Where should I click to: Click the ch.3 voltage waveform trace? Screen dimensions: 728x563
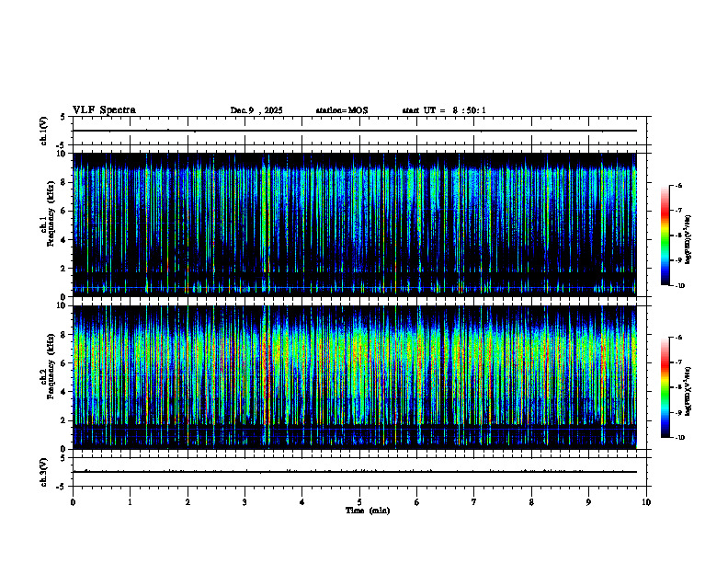point(355,472)
